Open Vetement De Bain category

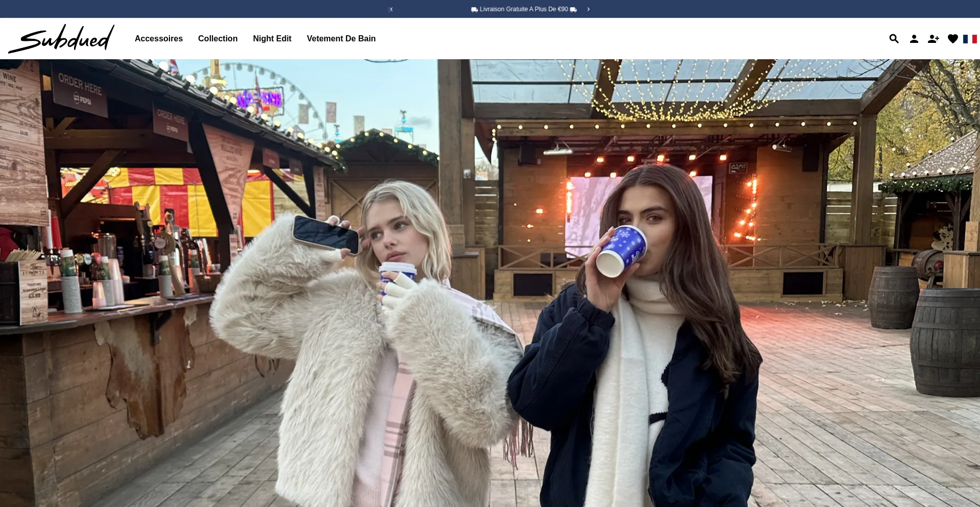point(341,39)
